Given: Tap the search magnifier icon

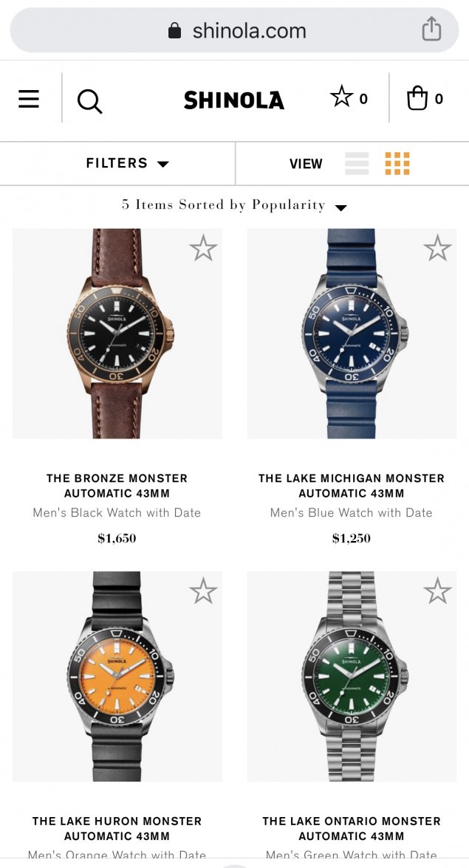Looking at the screenshot, I should [89, 100].
